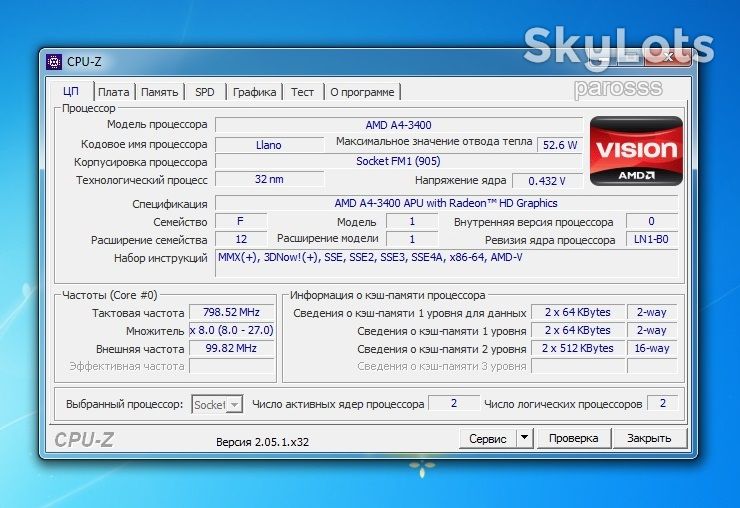
Task: Click the 52.6 W thermal value
Action: coord(560,145)
